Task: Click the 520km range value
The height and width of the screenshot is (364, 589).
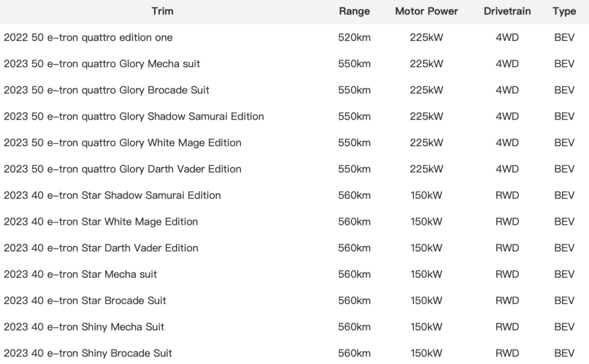Action: coord(354,37)
